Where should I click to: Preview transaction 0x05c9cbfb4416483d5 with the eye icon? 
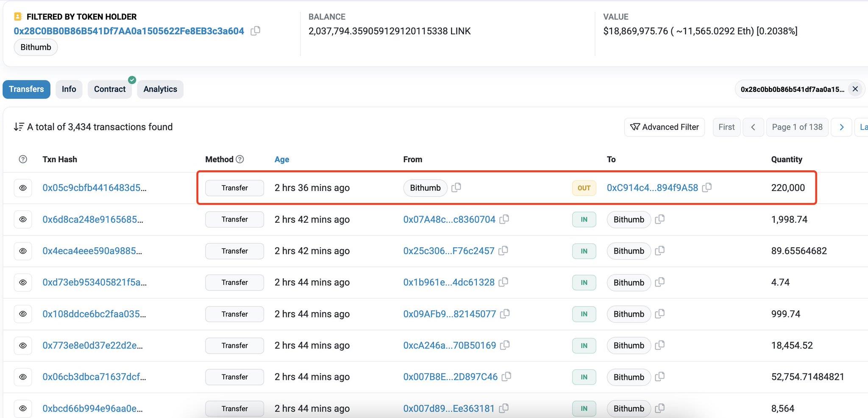coord(23,188)
